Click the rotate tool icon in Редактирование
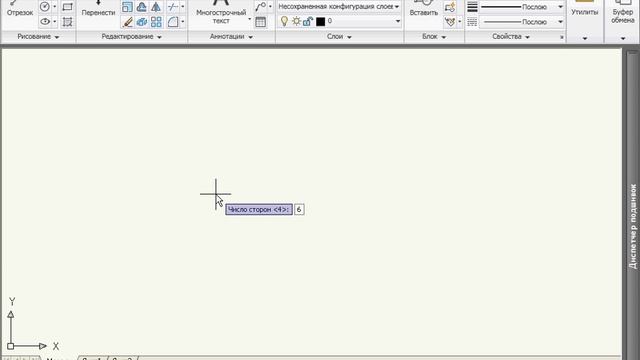The width and height of the screenshot is (640, 360). (x=142, y=7)
